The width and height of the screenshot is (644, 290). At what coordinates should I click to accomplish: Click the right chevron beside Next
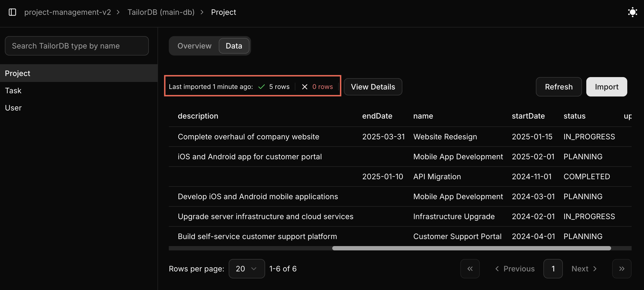pos(595,268)
